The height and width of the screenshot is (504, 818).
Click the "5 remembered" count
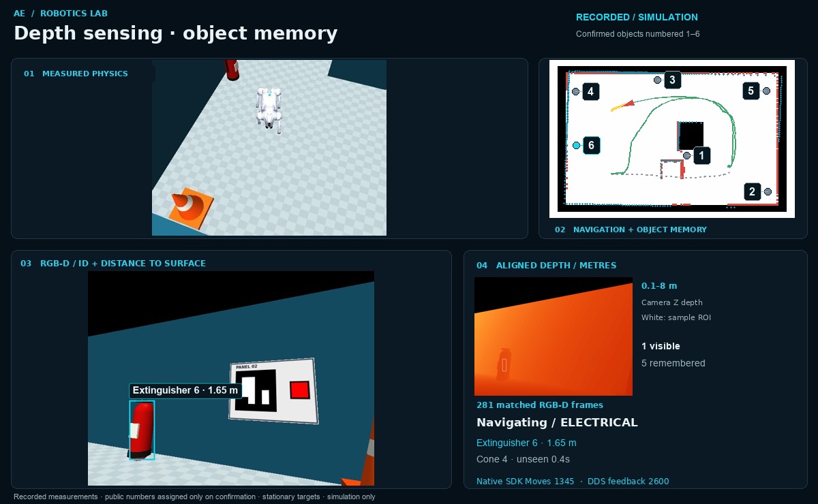click(673, 363)
